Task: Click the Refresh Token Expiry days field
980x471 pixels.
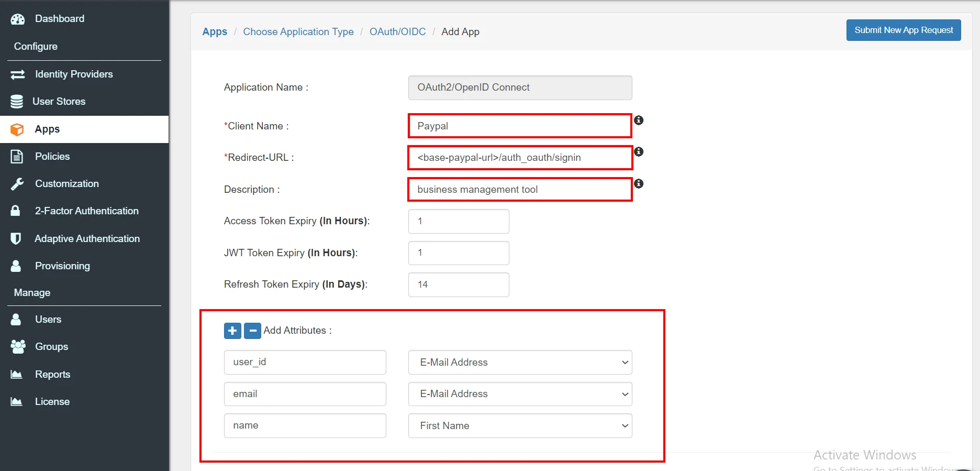Action: (x=459, y=284)
